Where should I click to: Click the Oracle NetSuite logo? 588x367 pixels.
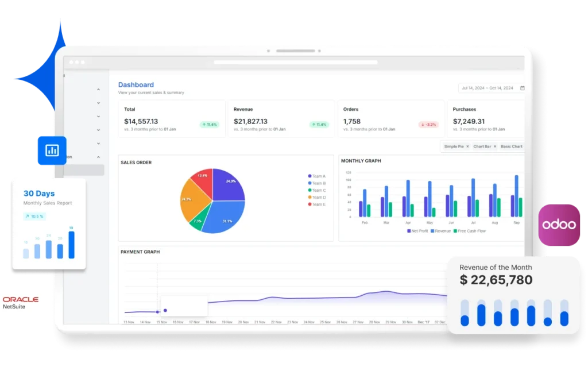[x=22, y=301]
